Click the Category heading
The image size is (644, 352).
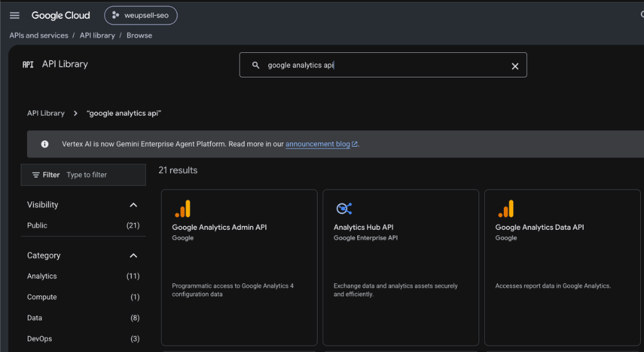44,256
